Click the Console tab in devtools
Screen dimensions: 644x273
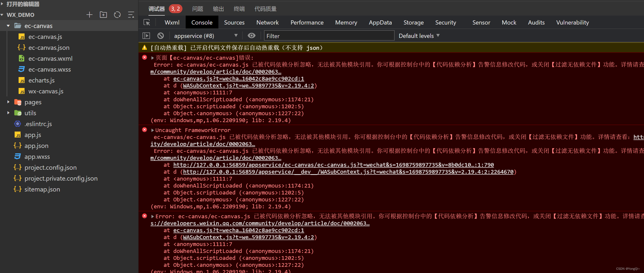202,23
